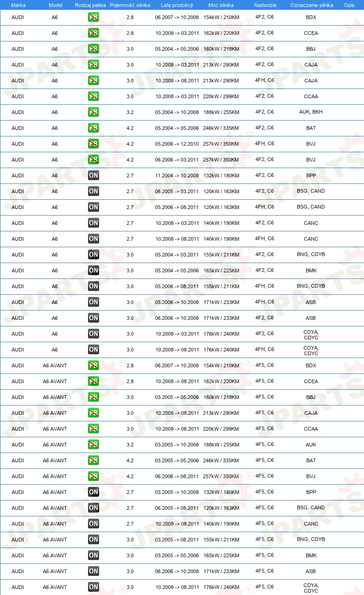Click the ON diesel icon in the A6 4F2 CDYA, CDYC row
This screenshot has height=595, width=364.
point(94,334)
